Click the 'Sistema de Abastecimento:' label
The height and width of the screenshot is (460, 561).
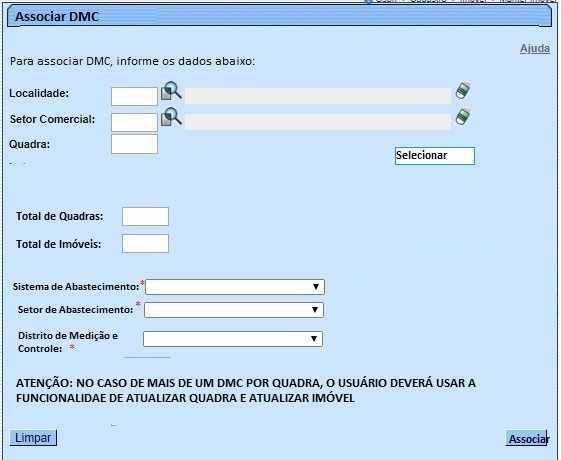point(76,287)
